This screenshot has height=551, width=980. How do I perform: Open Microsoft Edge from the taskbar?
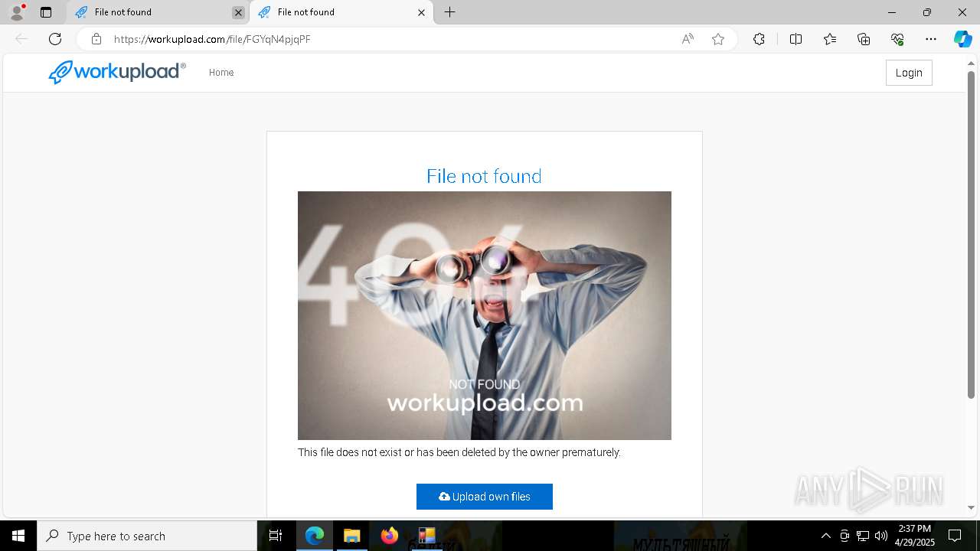click(x=315, y=536)
